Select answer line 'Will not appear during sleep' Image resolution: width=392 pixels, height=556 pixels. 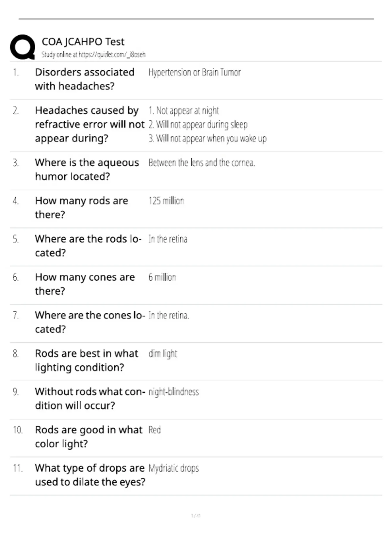[198, 125]
